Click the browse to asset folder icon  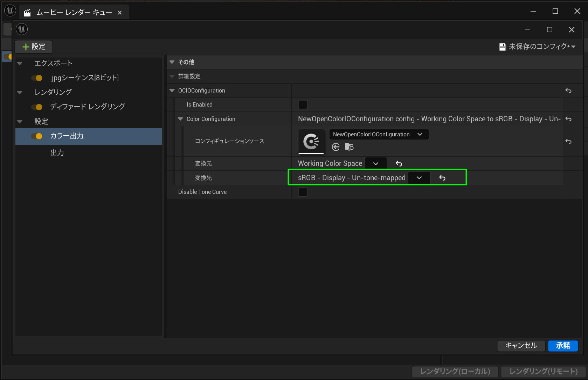tap(349, 147)
